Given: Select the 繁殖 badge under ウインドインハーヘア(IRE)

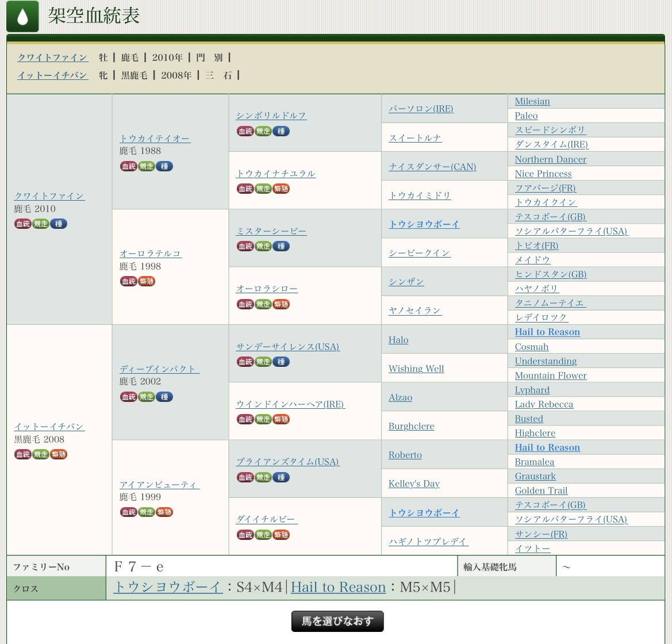Looking at the screenshot, I should click(x=281, y=419).
